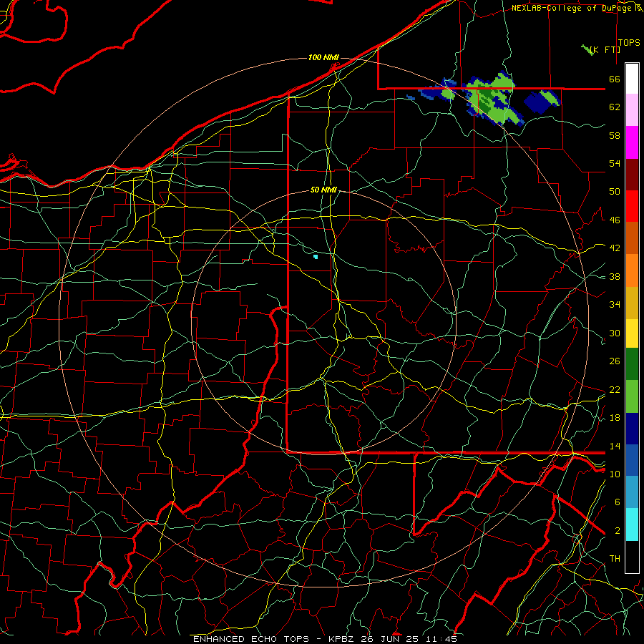Image resolution: width=644 pixels, height=644 pixels.
Task: Click the "TH" threshold label
Action: (615, 559)
